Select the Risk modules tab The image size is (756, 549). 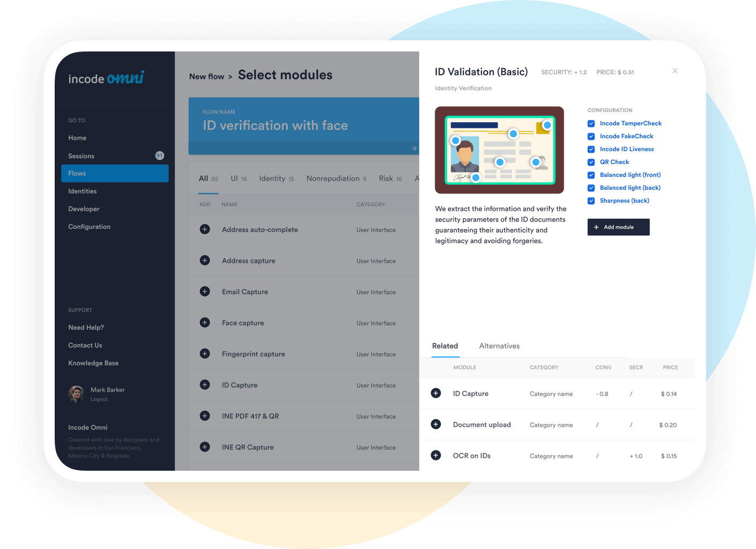point(390,179)
